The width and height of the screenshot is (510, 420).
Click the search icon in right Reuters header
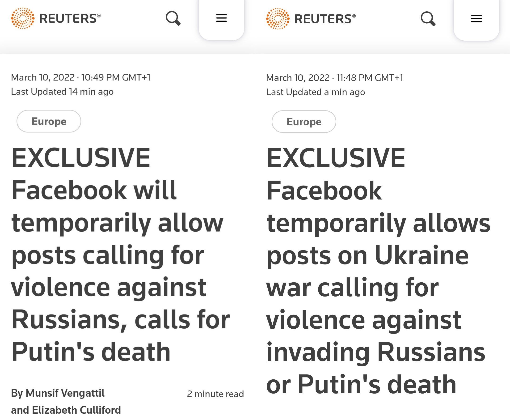tap(428, 19)
